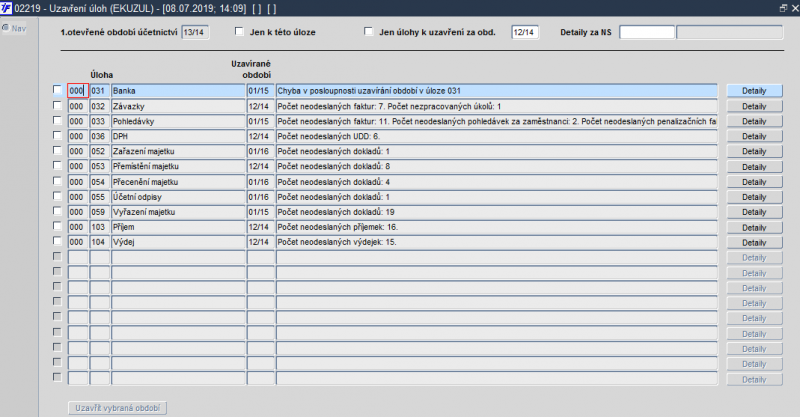
Task: Click the Příjem task name cell
Action: click(x=178, y=227)
